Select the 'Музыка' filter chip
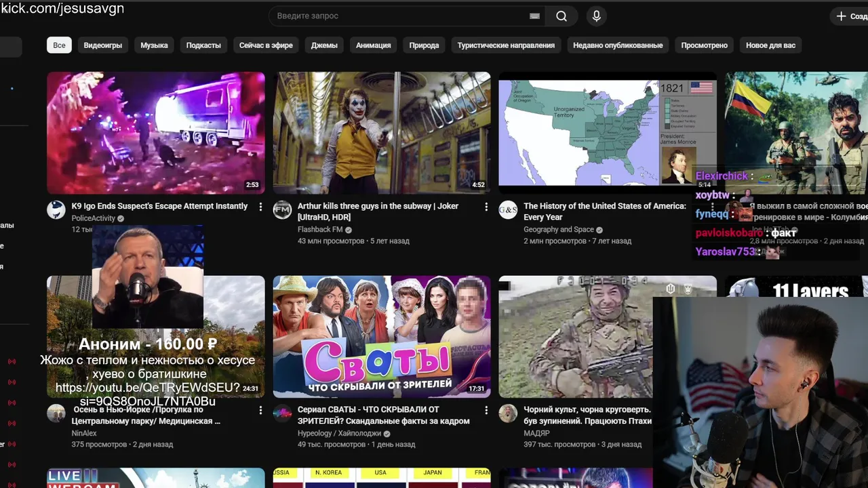The height and width of the screenshot is (488, 868). pos(154,45)
